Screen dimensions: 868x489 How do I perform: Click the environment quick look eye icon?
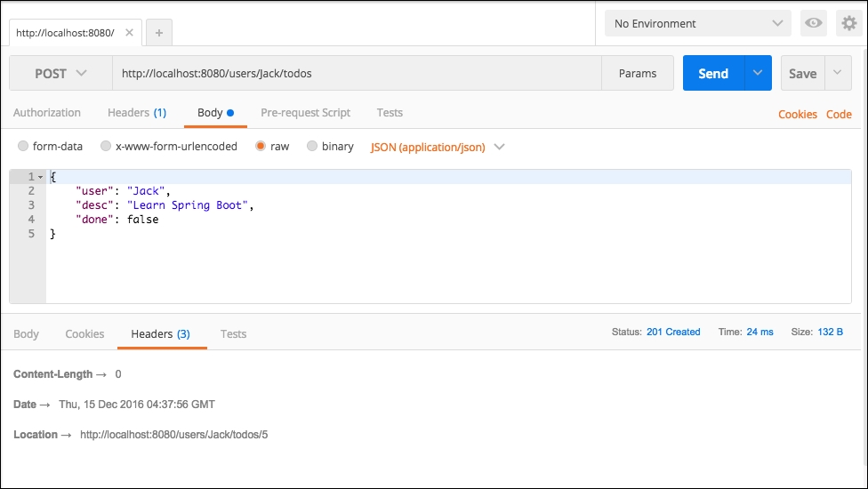813,24
